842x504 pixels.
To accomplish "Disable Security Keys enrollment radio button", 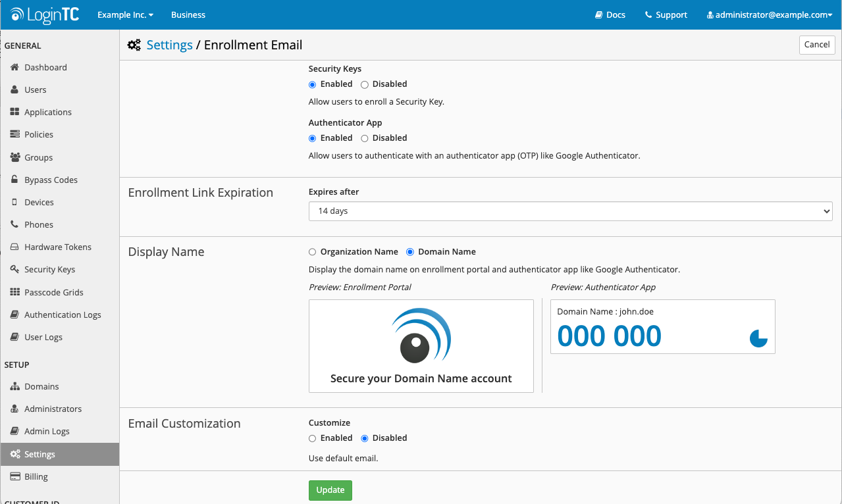I will pyautogui.click(x=365, y=84).
